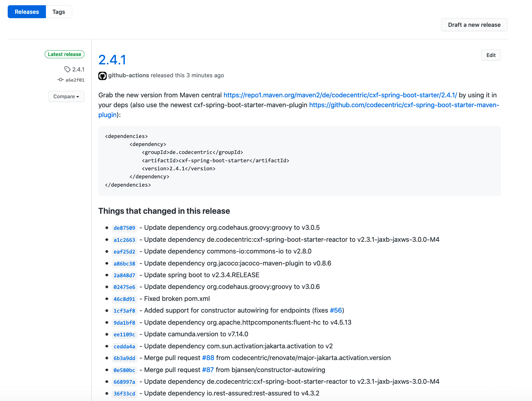Click the commit icon next to a6e2f01
This screenshot has width=532, height=401.
pyautogui.click(x=60, y=80)
